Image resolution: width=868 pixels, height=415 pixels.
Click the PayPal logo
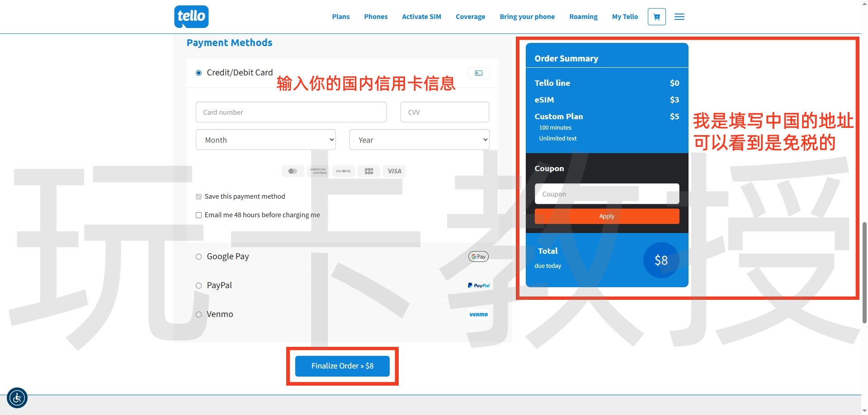[478, 285]
